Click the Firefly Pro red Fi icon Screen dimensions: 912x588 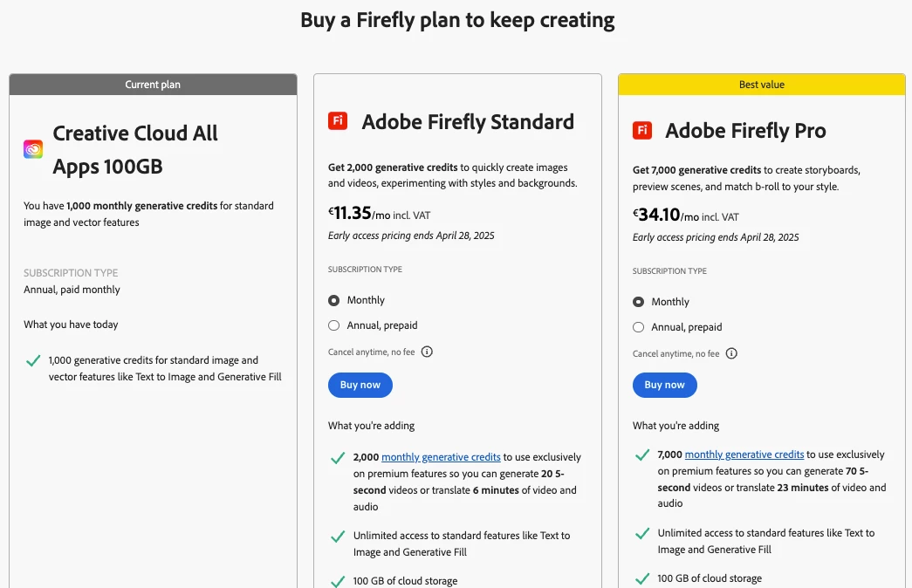point(642,131)
